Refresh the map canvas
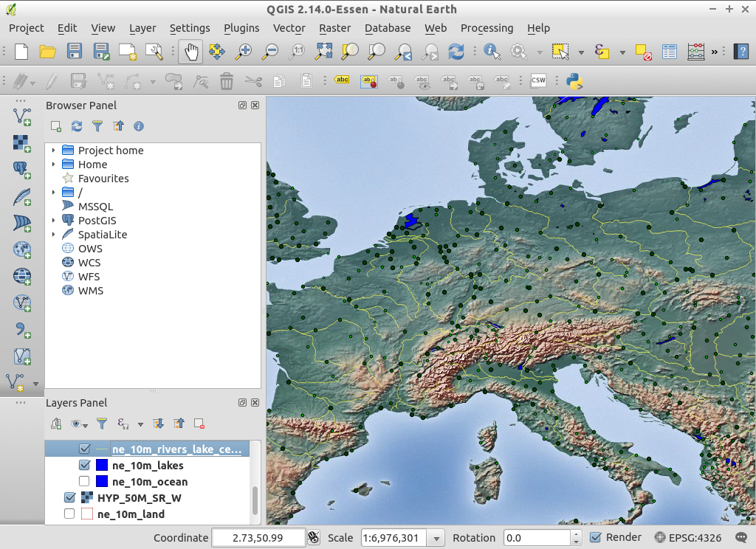The width and height of the screenshot is (756, 549). [456, 51]
